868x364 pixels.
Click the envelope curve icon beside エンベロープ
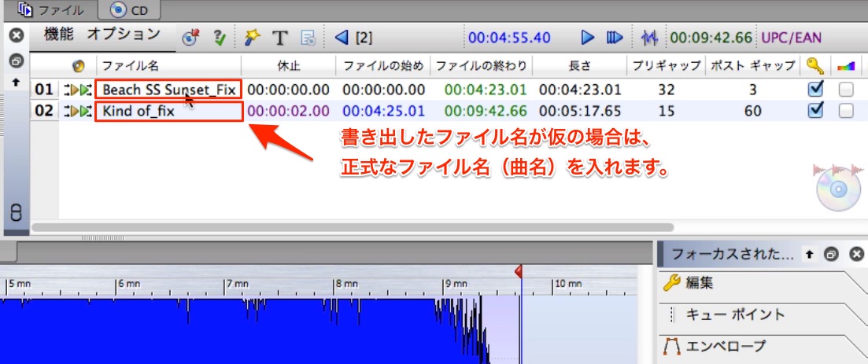click(672, 347)
